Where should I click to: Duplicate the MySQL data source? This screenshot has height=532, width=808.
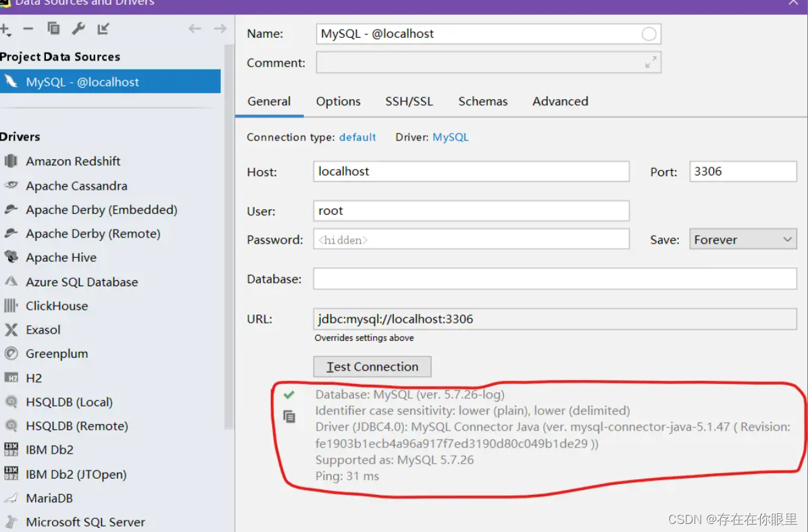point(53,29)
